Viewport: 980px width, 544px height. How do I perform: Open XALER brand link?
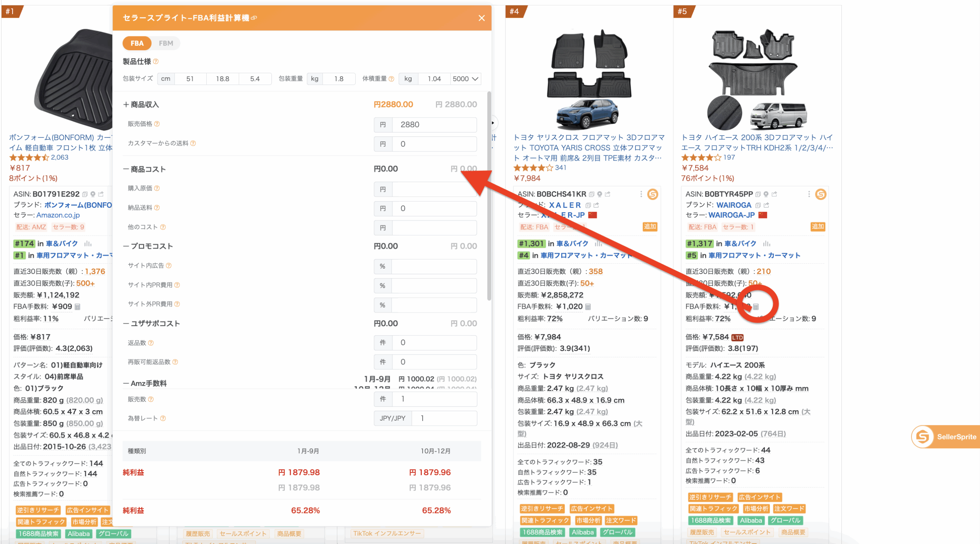click(565, 205)
